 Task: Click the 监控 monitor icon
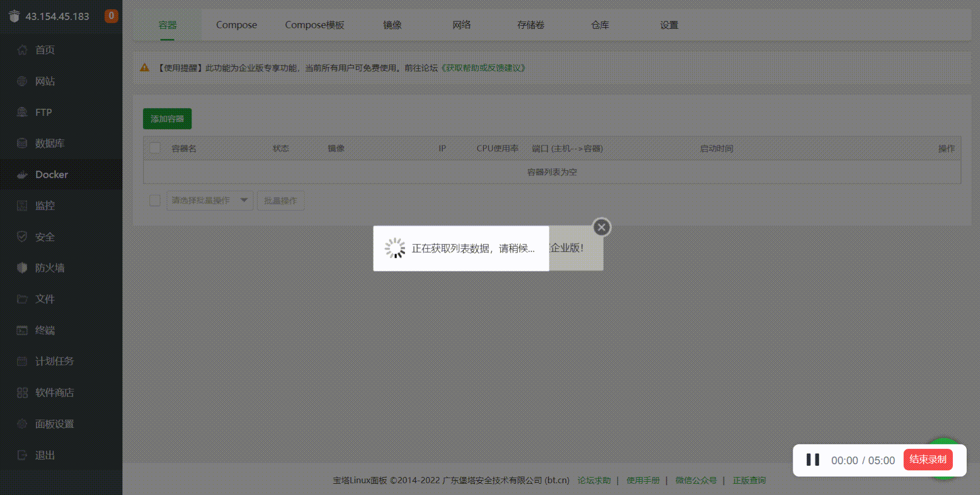tap(22, 205)
